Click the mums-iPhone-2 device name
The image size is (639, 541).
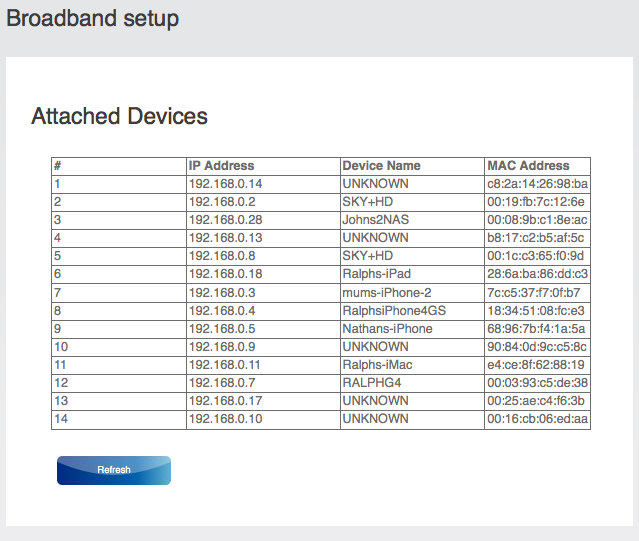pyautogui.click(x=386, y=292)
